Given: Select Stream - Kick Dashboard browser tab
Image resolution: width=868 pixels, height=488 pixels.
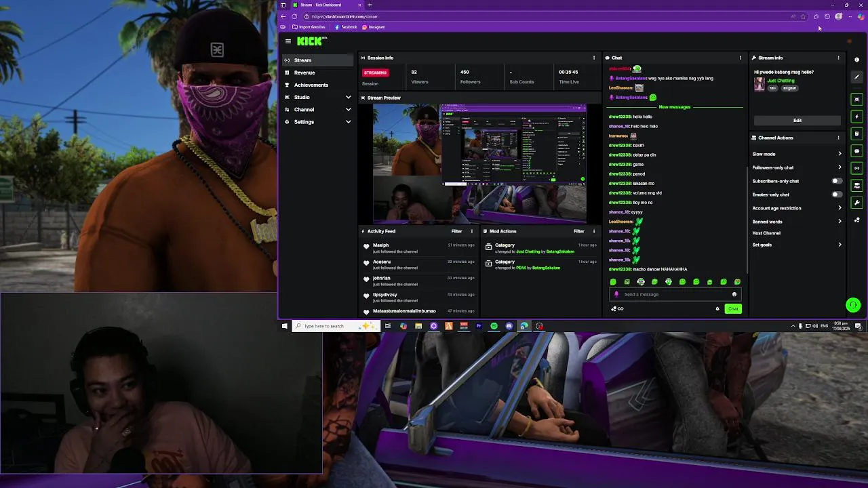Looking at the screenshot, I should tap(326, 5).
